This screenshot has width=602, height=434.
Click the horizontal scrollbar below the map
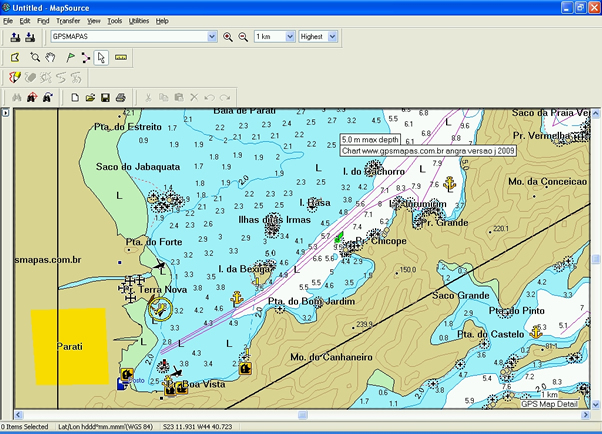click(300, 415)
